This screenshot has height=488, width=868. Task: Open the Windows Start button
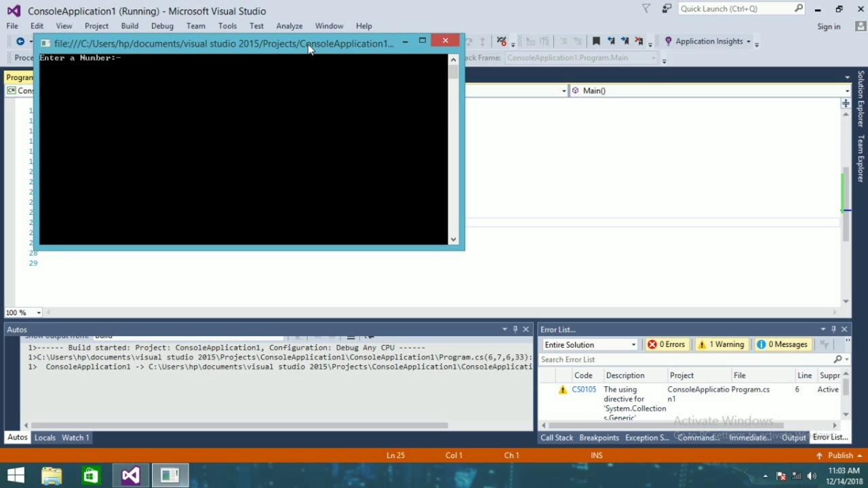[x=16, y=476]
